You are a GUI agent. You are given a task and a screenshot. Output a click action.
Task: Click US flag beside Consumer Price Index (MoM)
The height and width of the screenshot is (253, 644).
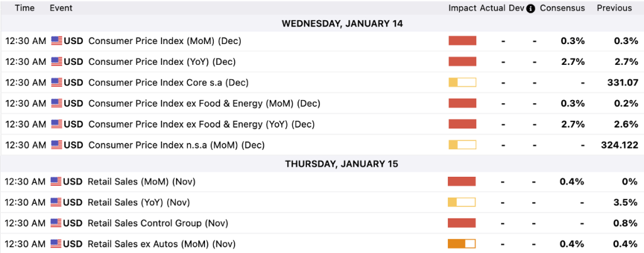[57, 41]
